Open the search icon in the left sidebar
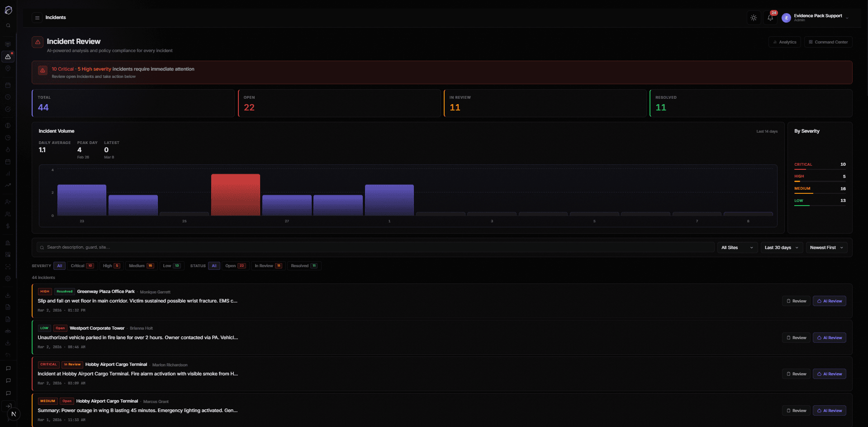The image size is (868, 427). point(8,26)
